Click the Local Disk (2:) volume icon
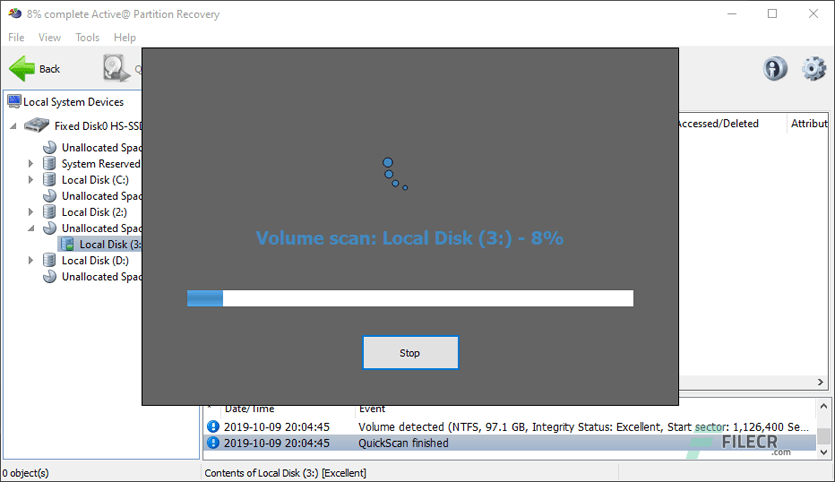836x484 pixels. pos(50,212)
